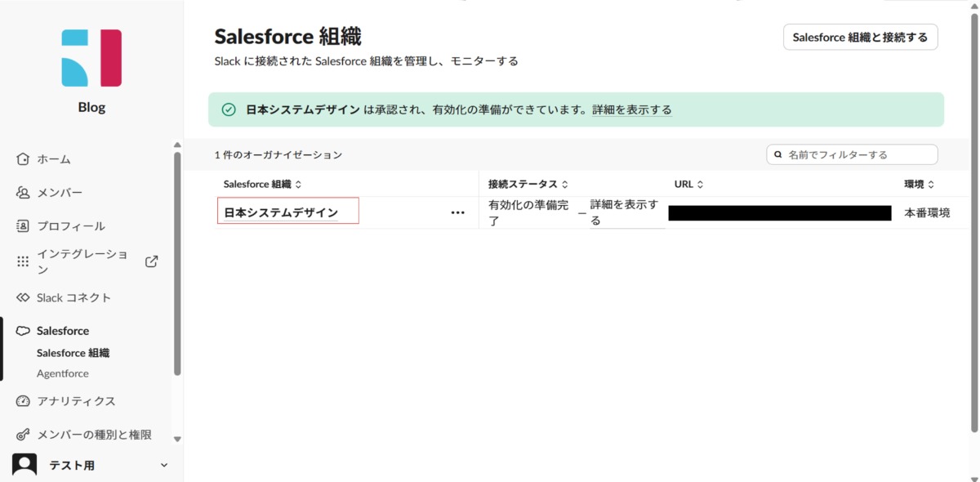Viewport: 980px width, 482px height.
Task: Open the three-dot menu for 日本システムデザイン
Action: [x=457, y=212]
